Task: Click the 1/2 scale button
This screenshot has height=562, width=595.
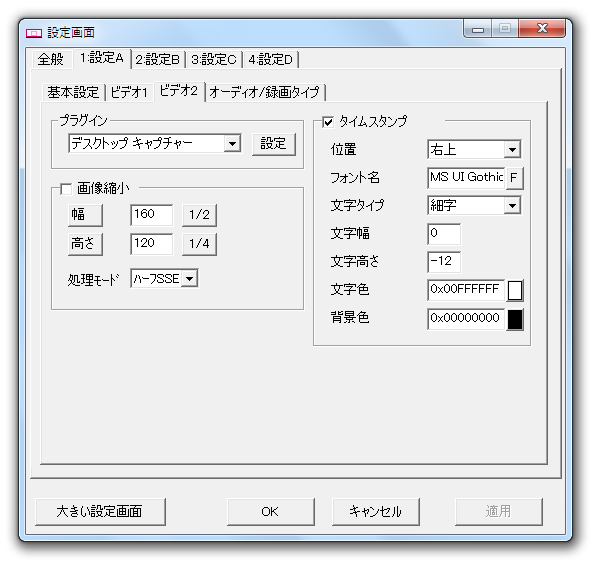Action: (199, 215)
